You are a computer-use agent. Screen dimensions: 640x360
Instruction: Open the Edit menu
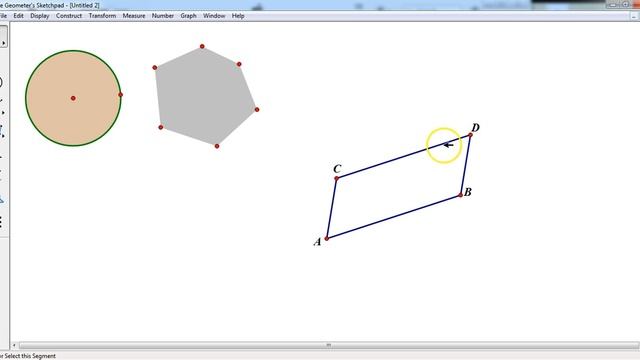tap(18, 16)
